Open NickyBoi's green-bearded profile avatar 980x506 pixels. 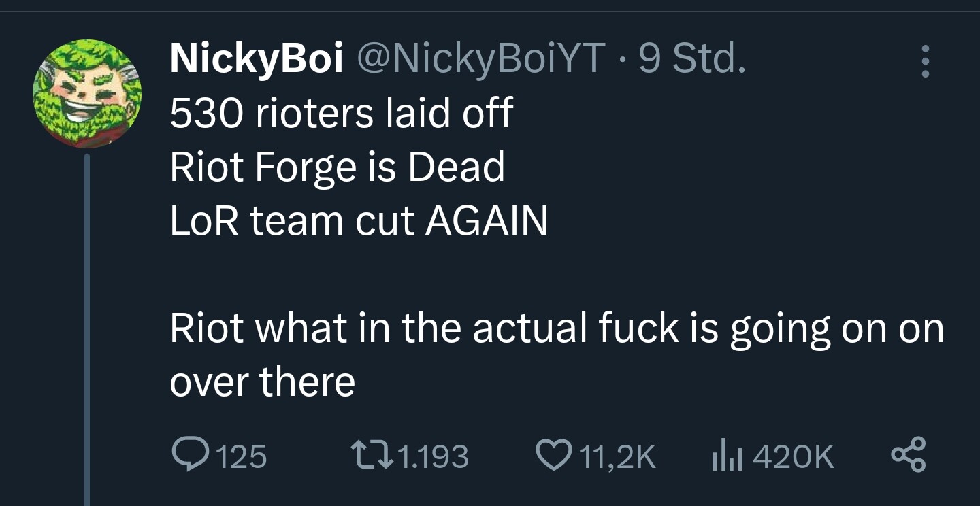87,93
